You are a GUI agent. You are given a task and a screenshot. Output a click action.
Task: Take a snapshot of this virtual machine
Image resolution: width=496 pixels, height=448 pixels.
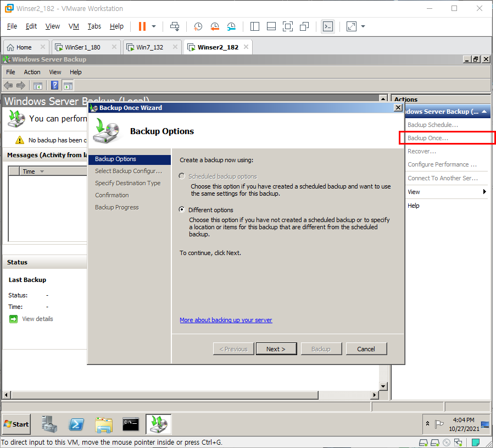pyautogui.click(x=198, y=26)
